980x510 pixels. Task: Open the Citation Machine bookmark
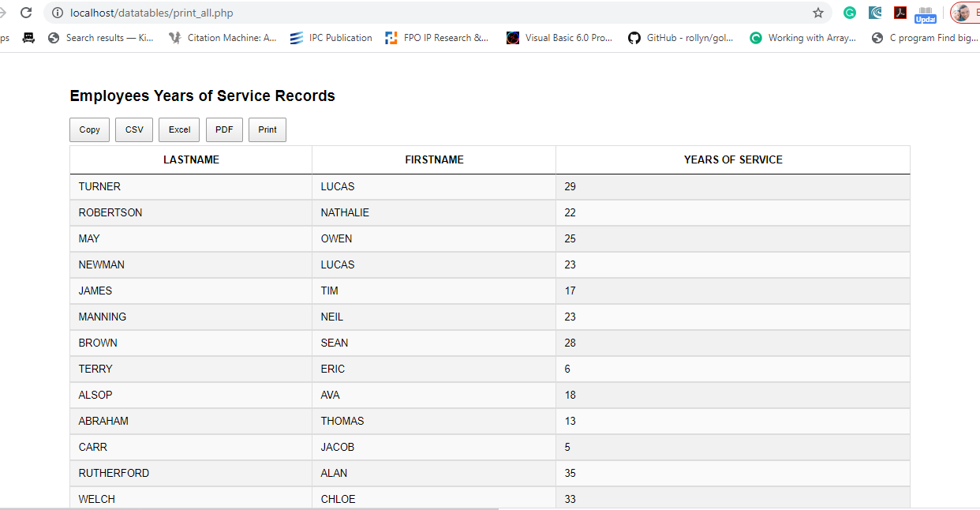223,38
